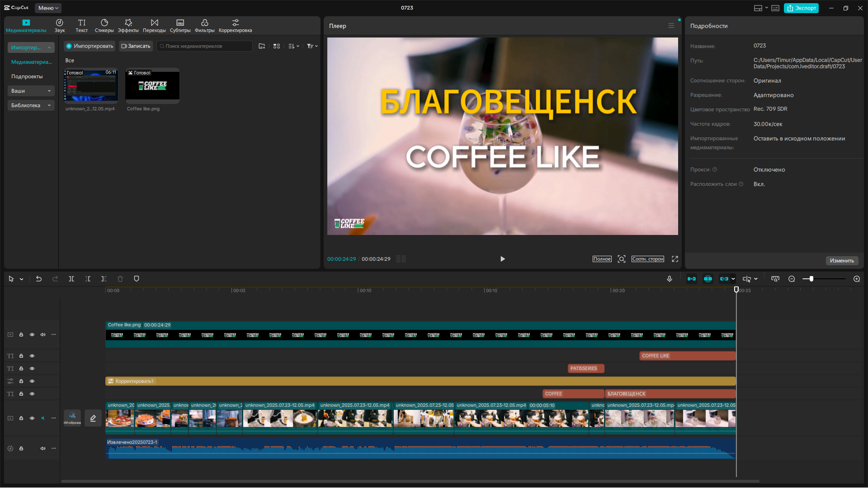
Task: Click the timeline zoom slider handle
Action: [x=811, y=279]
